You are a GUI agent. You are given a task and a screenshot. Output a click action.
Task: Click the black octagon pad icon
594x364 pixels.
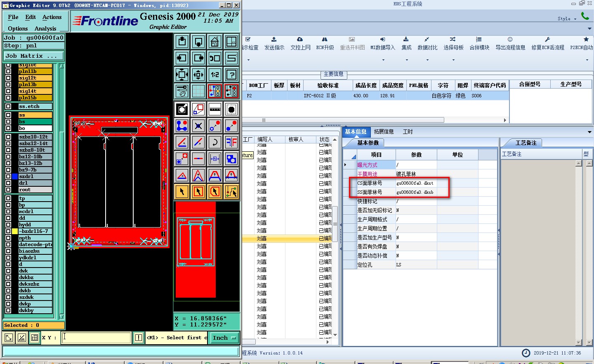[x=231, y=109]
